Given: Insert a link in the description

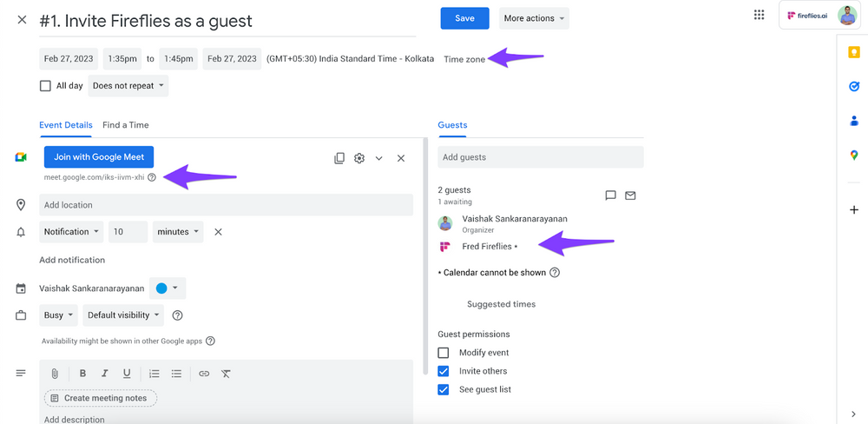Looking at the screenshot, I should 204,374.
